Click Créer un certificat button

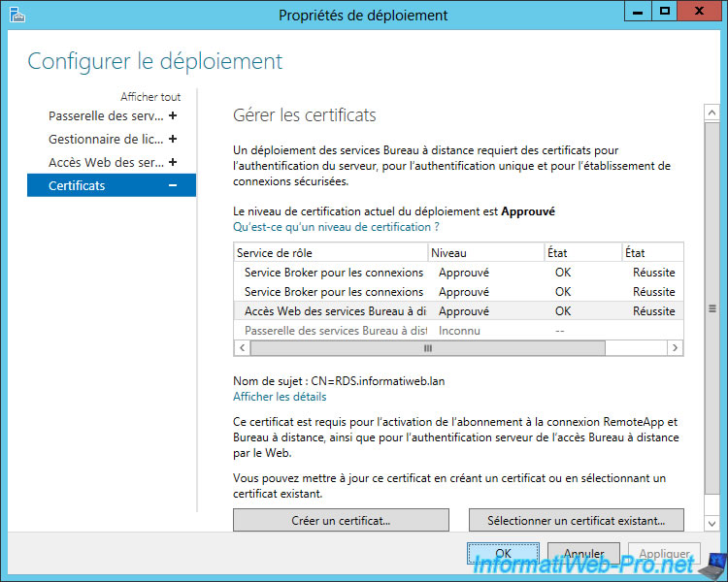[x=341, y=520]
